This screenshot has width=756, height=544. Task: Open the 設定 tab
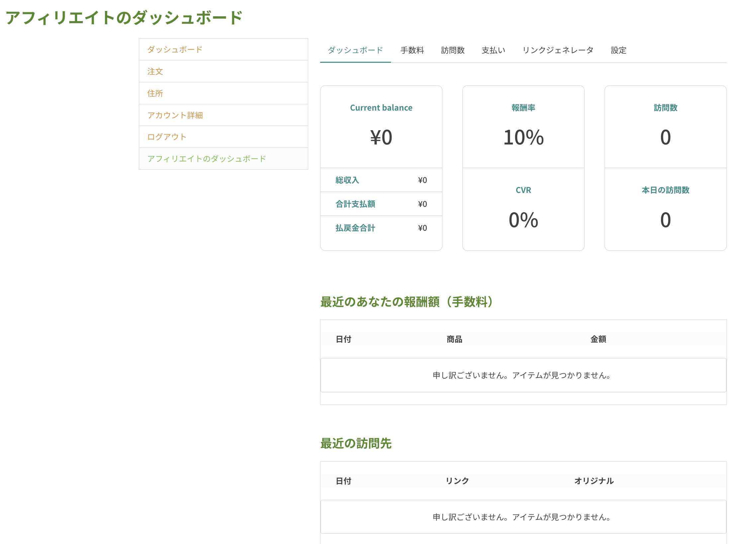(x=618, y=50)
